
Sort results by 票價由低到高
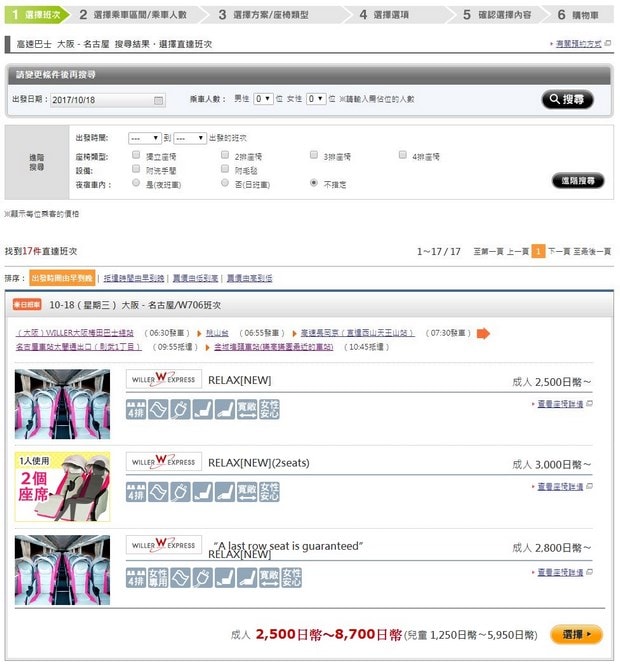196,279
